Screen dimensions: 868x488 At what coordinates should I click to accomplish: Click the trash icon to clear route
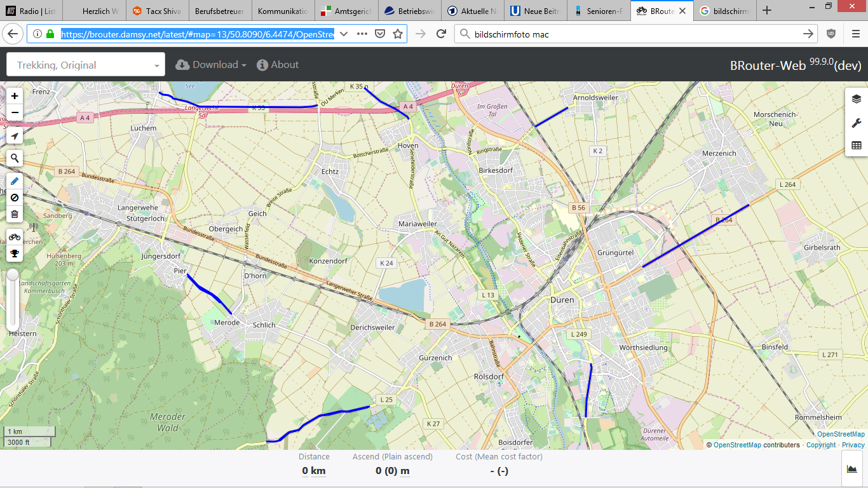click(x=15, y=214)
